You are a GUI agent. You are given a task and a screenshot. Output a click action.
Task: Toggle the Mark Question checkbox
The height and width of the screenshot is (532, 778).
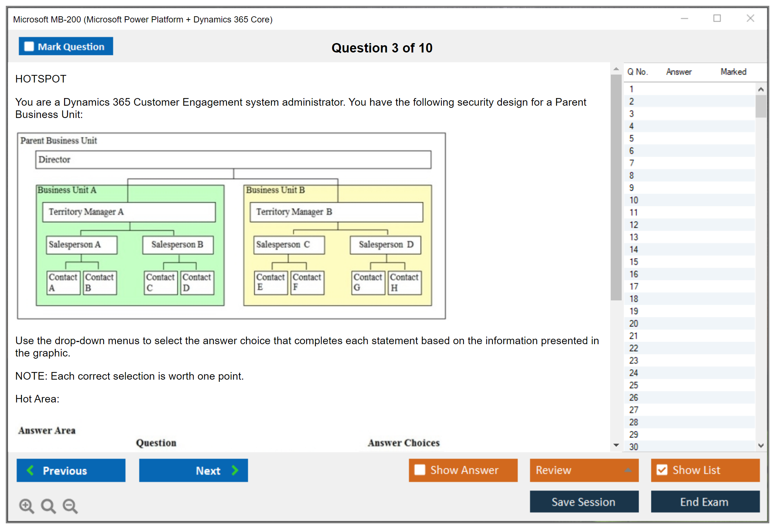[x=29, y=46]
